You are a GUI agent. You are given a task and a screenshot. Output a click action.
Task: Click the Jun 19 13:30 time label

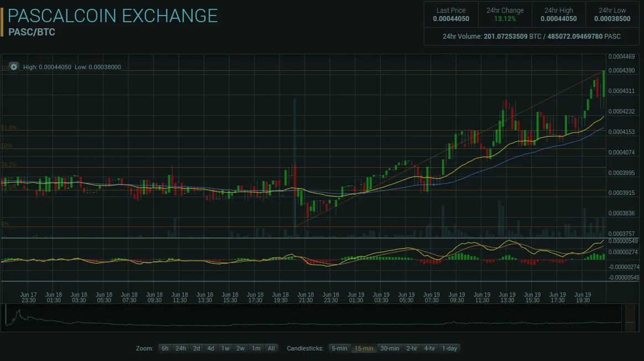[x=507, y=297]
